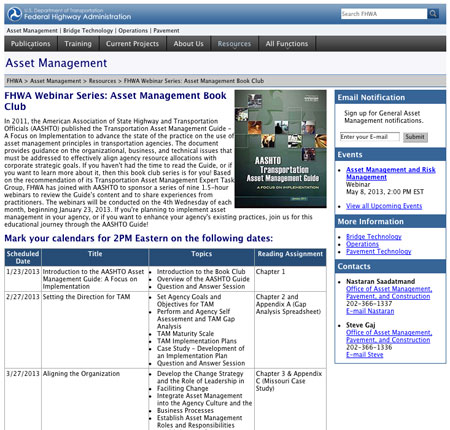The width and height of the screenshot is (450, 430).
Task: Open Bridge Technology under More Information
Action: tap(374, 236)
